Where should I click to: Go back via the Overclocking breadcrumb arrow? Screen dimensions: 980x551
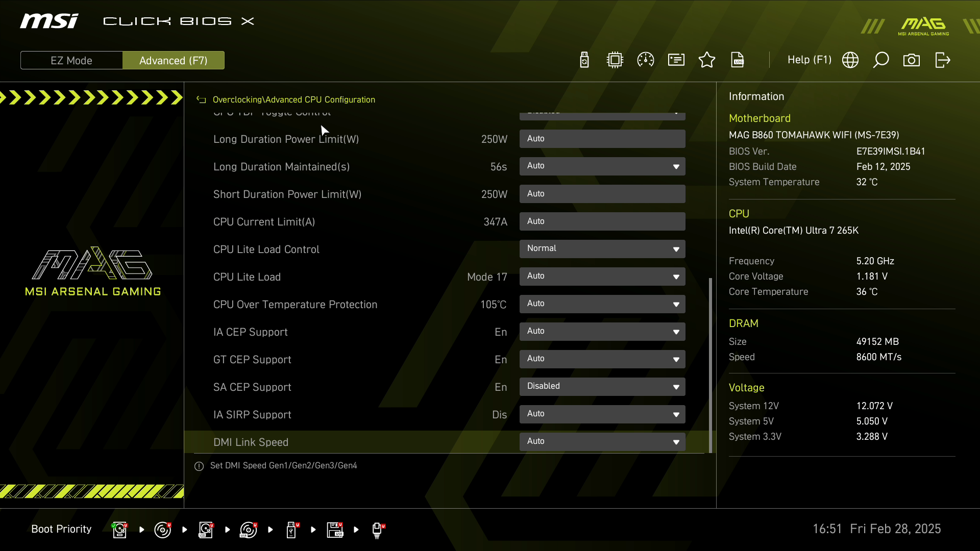(202, 100)
